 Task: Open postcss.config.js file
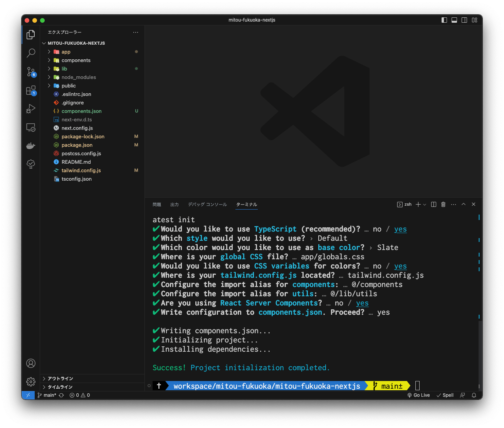[x=92, y=154]
